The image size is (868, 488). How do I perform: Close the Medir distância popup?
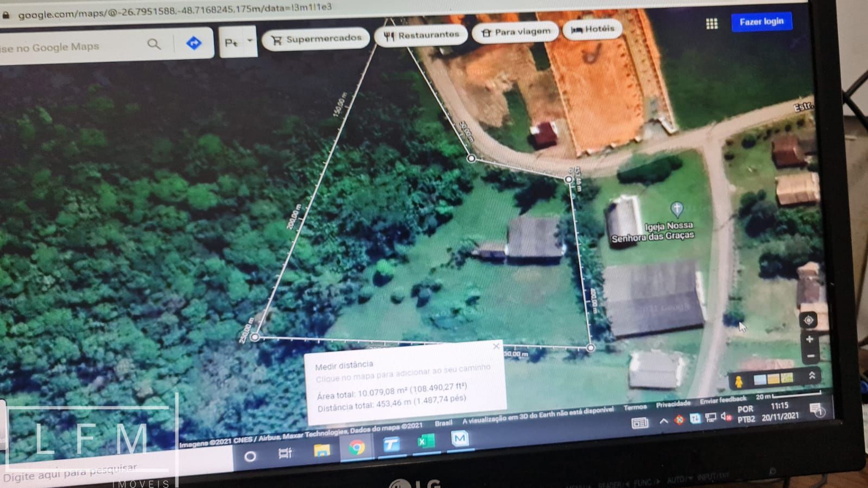(496, 346)
